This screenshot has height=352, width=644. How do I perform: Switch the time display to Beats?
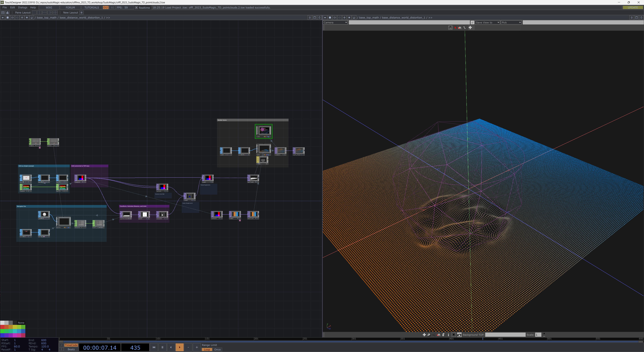coord(71,349)
